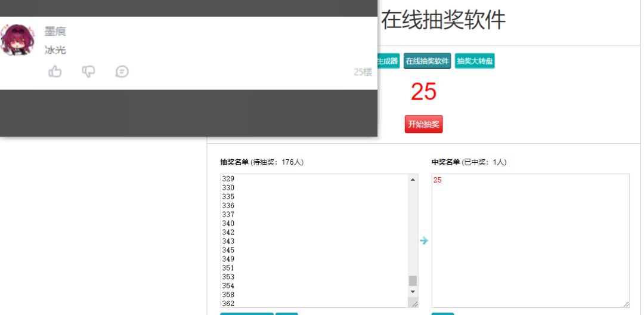The width and height of the screenshot is (644, 315).
Task: Open the partially hidden 生成器 tab
Action: coord(388,61)
